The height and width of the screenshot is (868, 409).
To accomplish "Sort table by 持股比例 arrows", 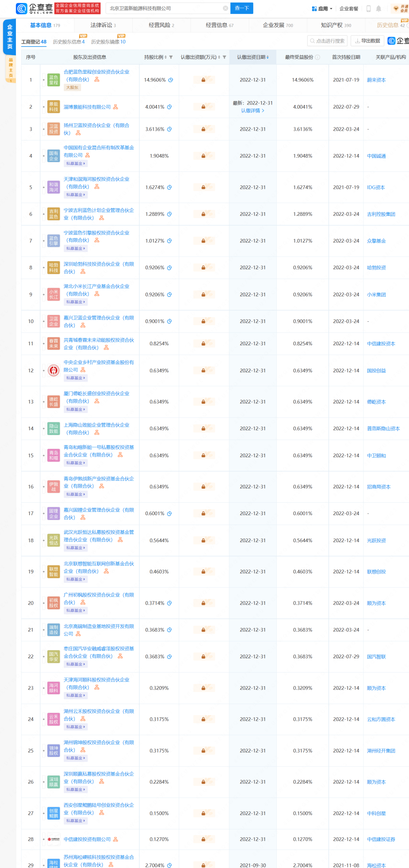I will pos(165,57).
